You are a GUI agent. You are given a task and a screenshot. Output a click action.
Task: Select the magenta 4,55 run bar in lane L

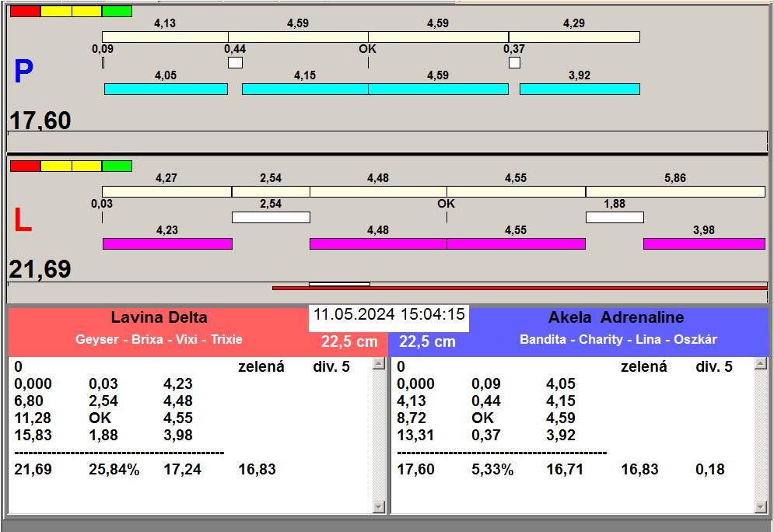point(516,243)
